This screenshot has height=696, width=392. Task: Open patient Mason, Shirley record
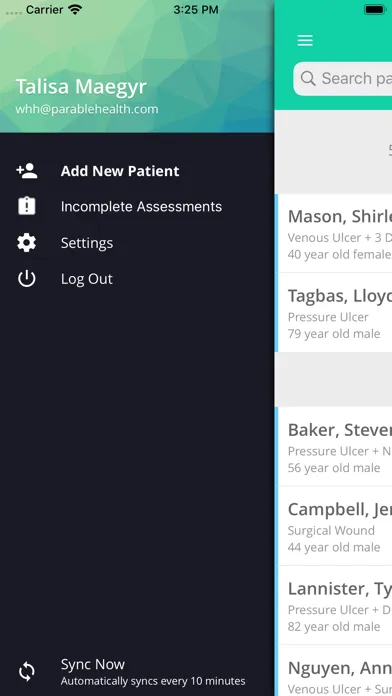333,233
